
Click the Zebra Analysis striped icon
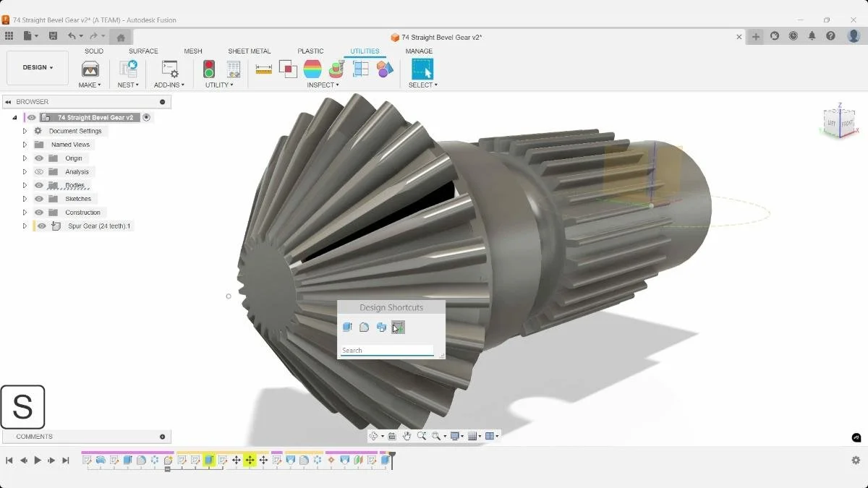[x=312, y=69]
